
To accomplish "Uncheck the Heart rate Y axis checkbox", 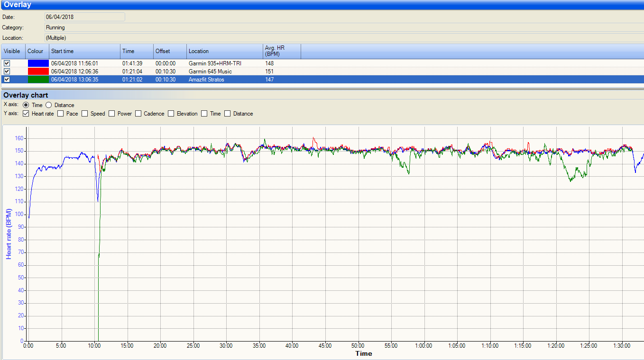I will tap(26, 114).
